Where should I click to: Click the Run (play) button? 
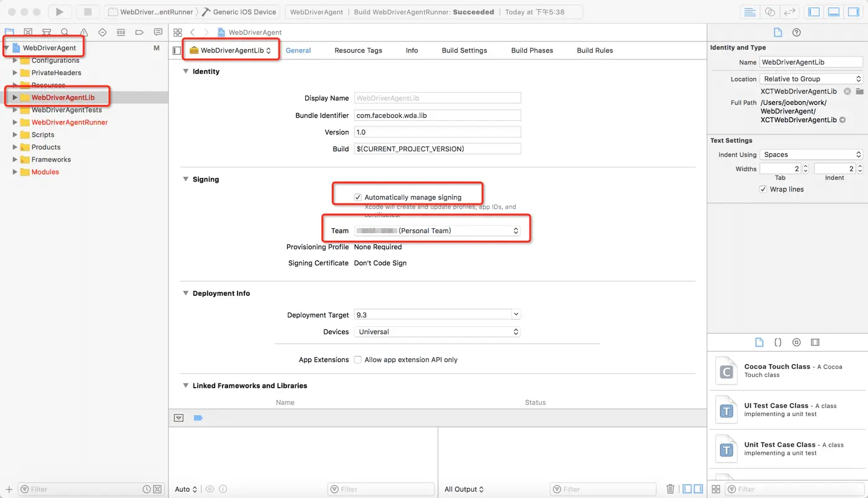tap(60, 12)
